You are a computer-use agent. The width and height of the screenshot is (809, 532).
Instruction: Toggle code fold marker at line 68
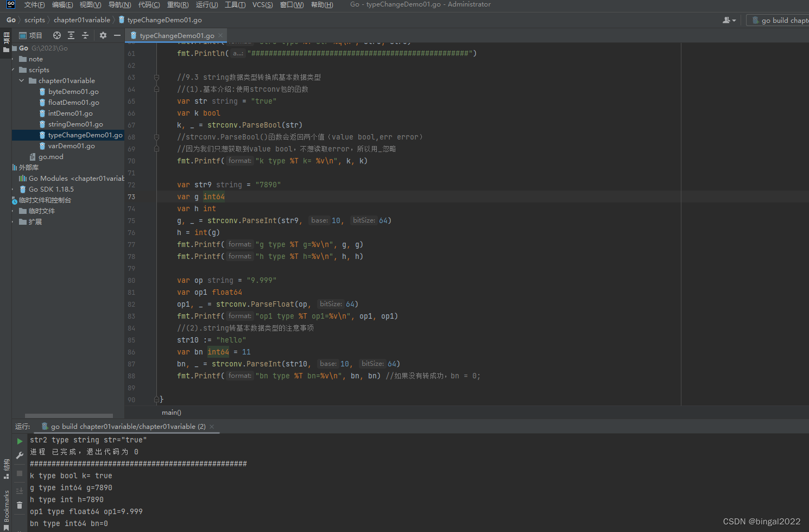pos(156,137)
